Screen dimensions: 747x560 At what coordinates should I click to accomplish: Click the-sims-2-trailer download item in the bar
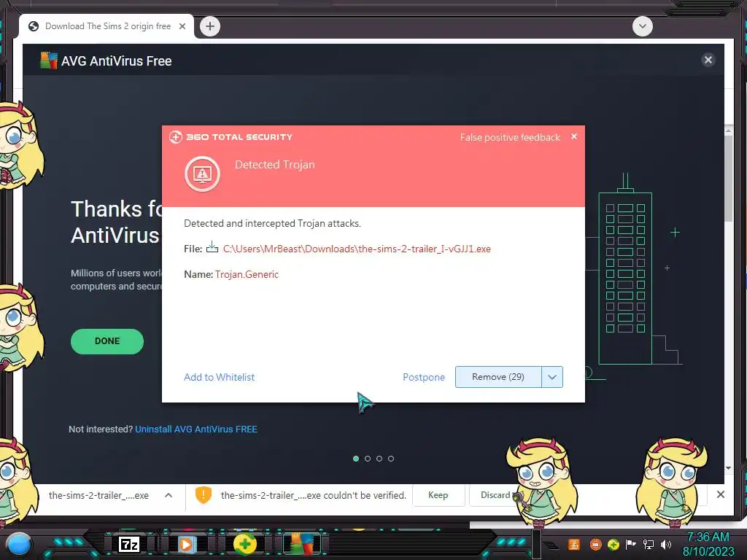98,495
